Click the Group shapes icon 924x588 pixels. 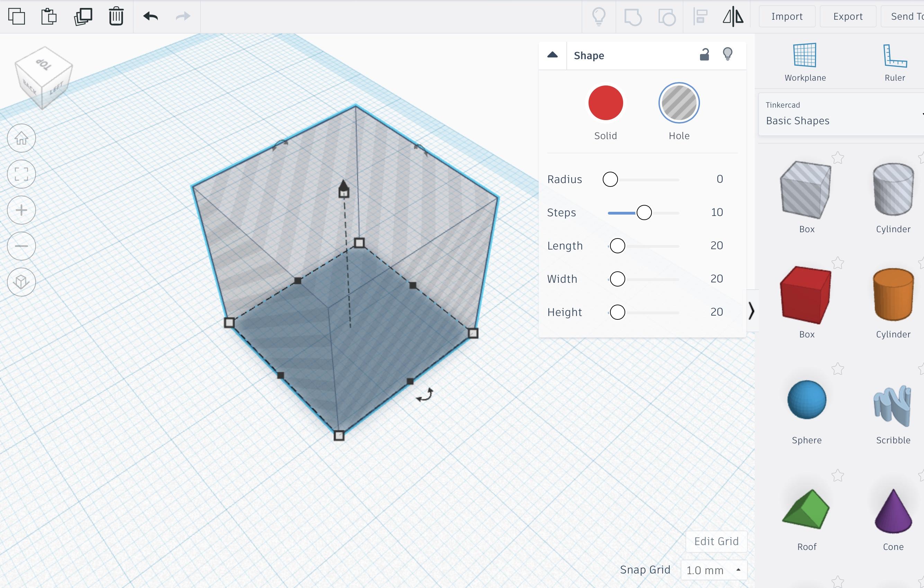[x=633, y=17]
